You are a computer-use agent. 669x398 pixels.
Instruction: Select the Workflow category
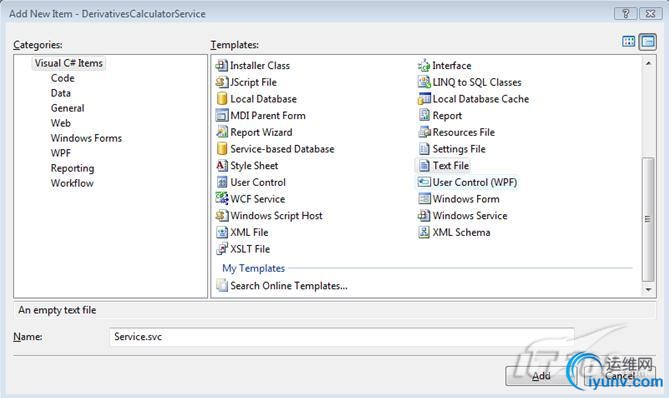point(72,183)
